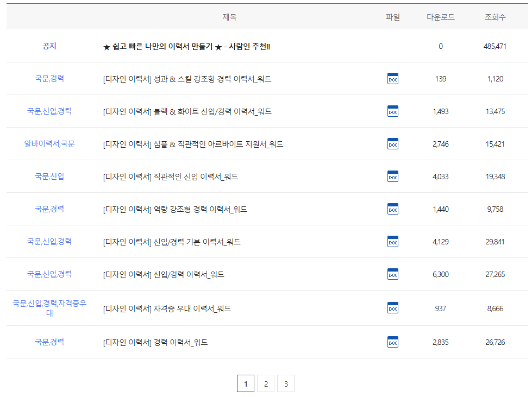Open 자격증 우대 이력서_워드 post
The height and width of the screenshot is (397, 532).
point(167,308)
